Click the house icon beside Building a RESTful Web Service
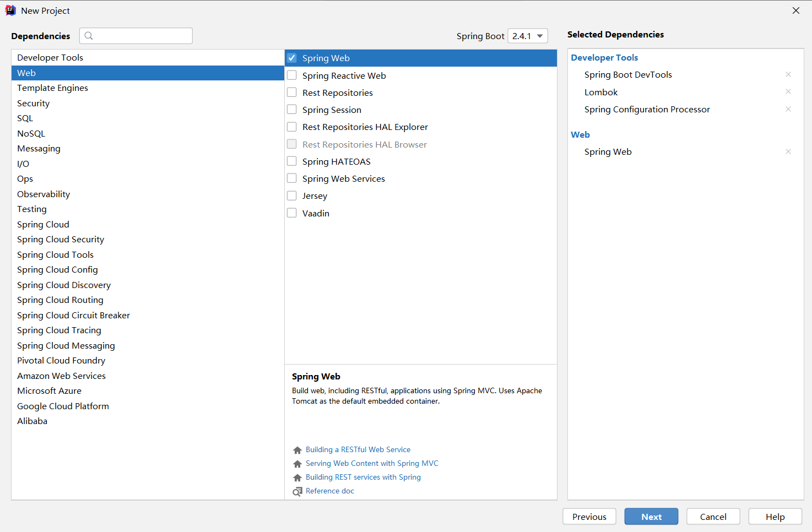This screenshot has width=812, height=532. coord(297,450)
